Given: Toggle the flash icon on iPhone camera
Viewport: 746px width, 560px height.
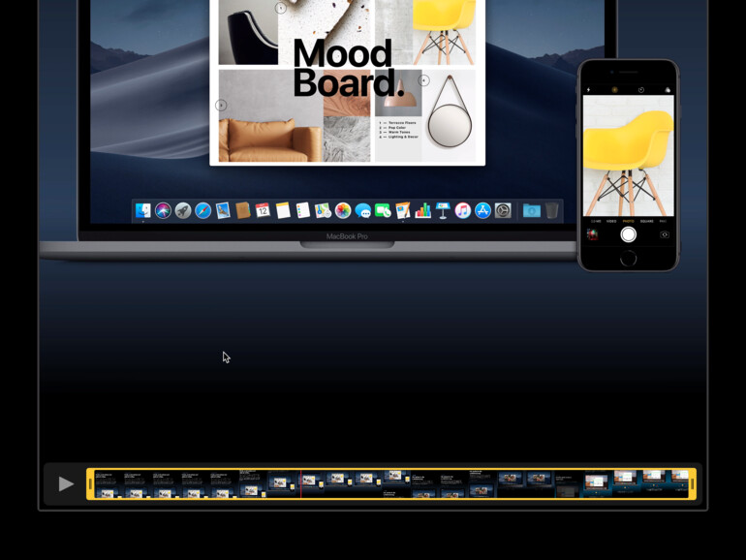Looking at the screenshot, I should tap(588, 90).
